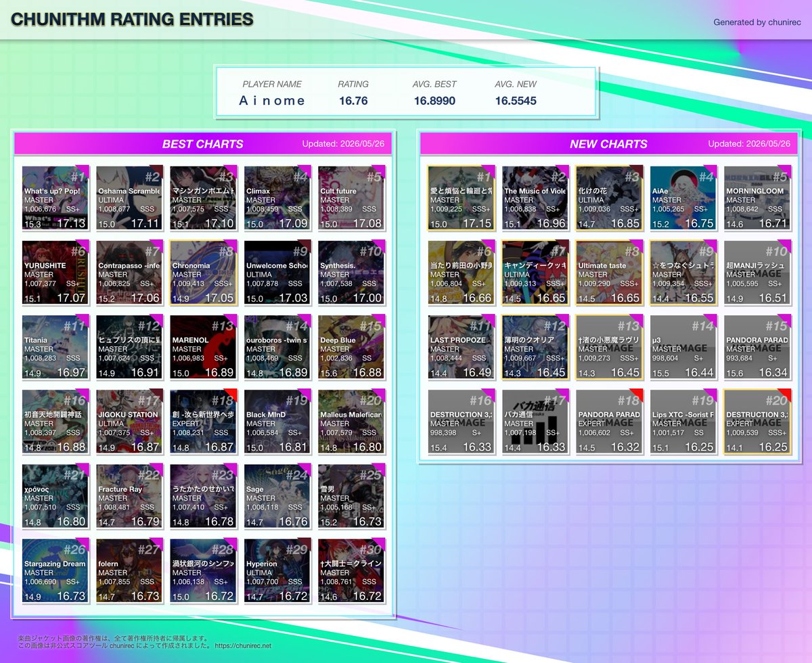Viewport: 812px width, 663px height.
Task: Select the マシンガンポエムドール chart card
Action: pyautogui.click(x=204, y=198)
